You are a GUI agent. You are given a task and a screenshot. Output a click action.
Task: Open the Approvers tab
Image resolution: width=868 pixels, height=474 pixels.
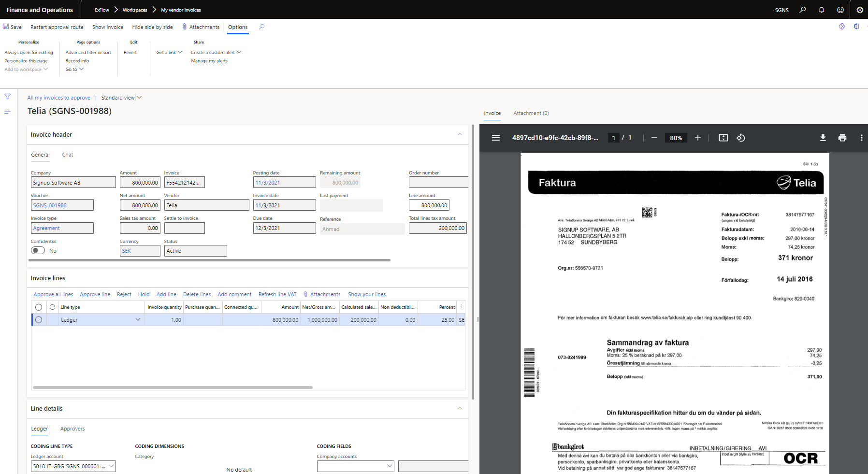[x=72, y=429]
